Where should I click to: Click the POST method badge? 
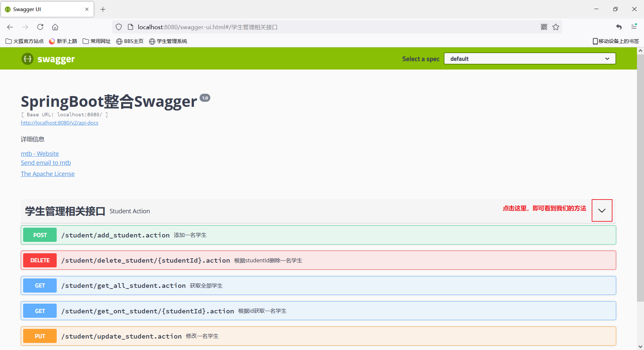click(40, 235)
